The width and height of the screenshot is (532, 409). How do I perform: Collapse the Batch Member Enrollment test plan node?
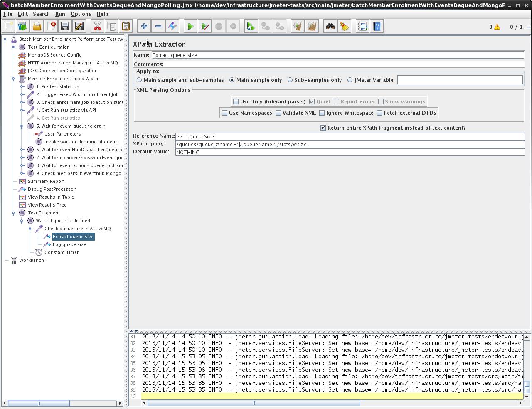pos(5,39)
